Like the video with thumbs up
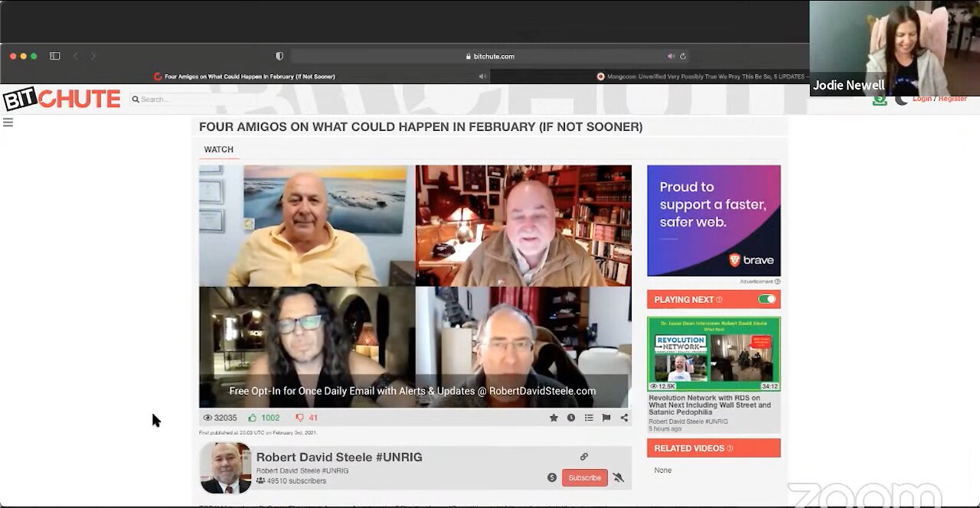The height and width of the screenshot is (508, 980). [252, 418]
